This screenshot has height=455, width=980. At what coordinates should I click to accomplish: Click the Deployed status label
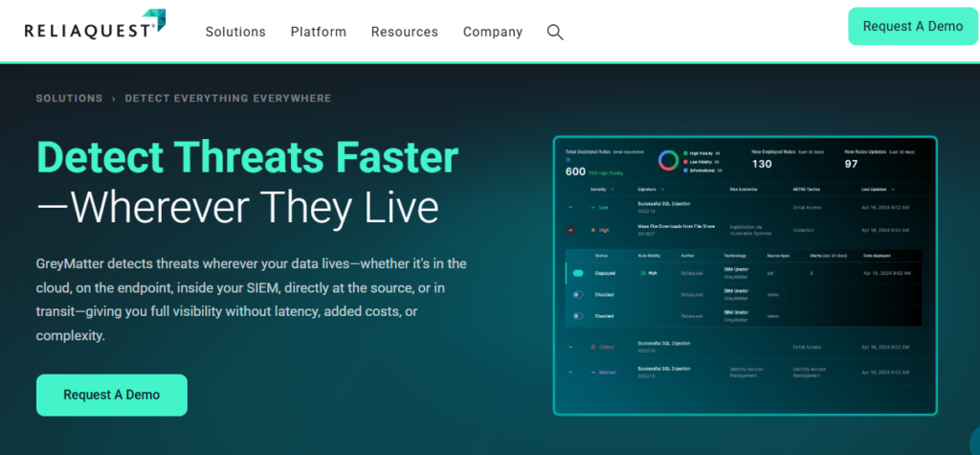click(605, 274)
